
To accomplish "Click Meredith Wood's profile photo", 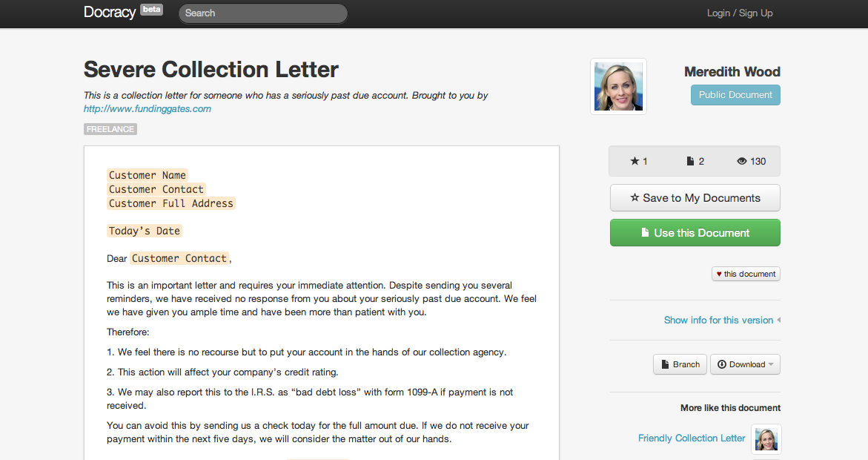I will pos(618,87).
